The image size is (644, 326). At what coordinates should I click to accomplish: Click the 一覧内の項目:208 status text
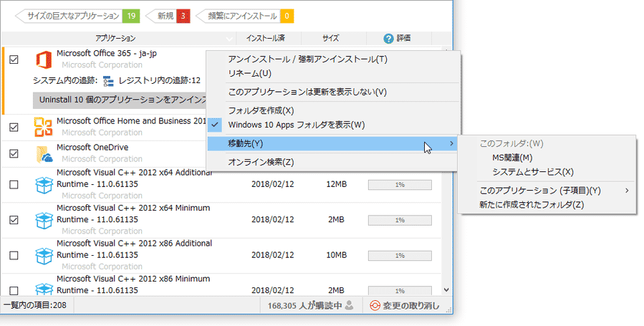[35, 305]
